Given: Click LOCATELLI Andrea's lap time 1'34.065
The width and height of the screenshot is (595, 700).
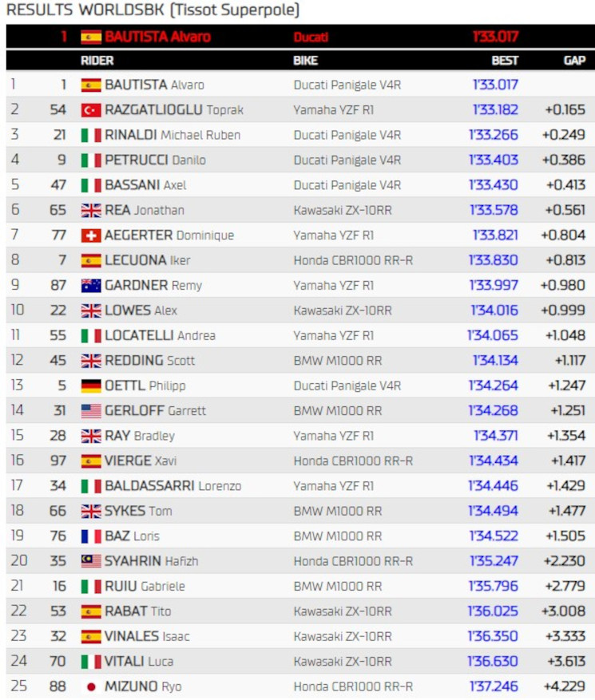Looking at the screenshot, I should click(x=493, y=335).
